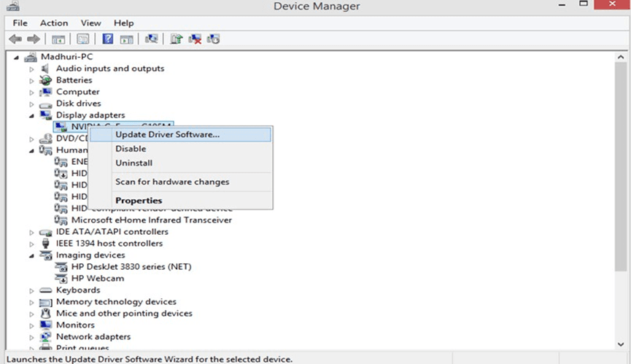Open the Action menu
631x364 pixels.
pyautogui.click(x=54, y=23)
